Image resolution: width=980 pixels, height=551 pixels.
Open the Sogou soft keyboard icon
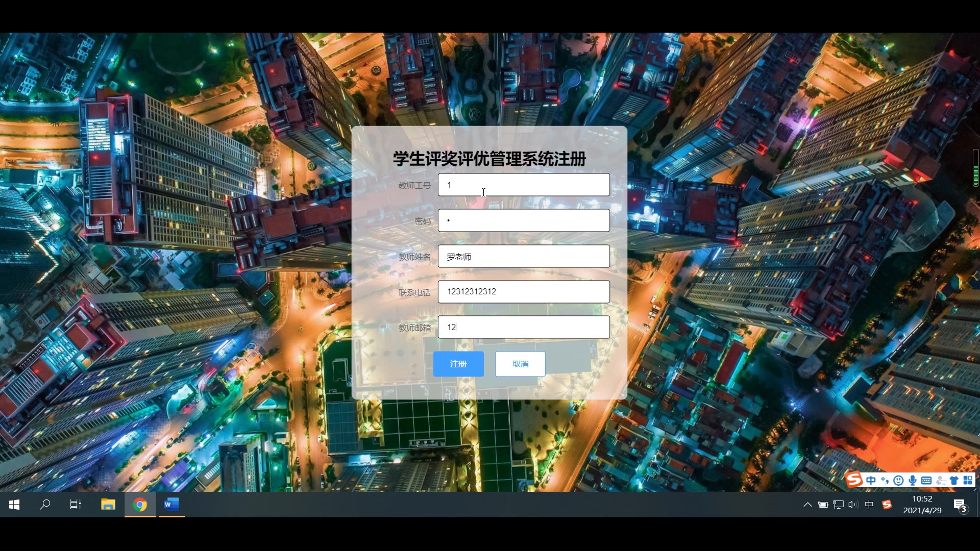pos(926,480)
